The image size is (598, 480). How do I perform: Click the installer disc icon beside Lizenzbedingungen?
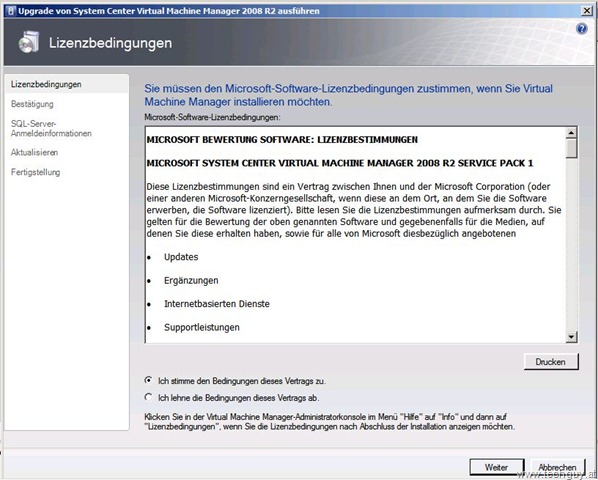(x=29, y=42)
